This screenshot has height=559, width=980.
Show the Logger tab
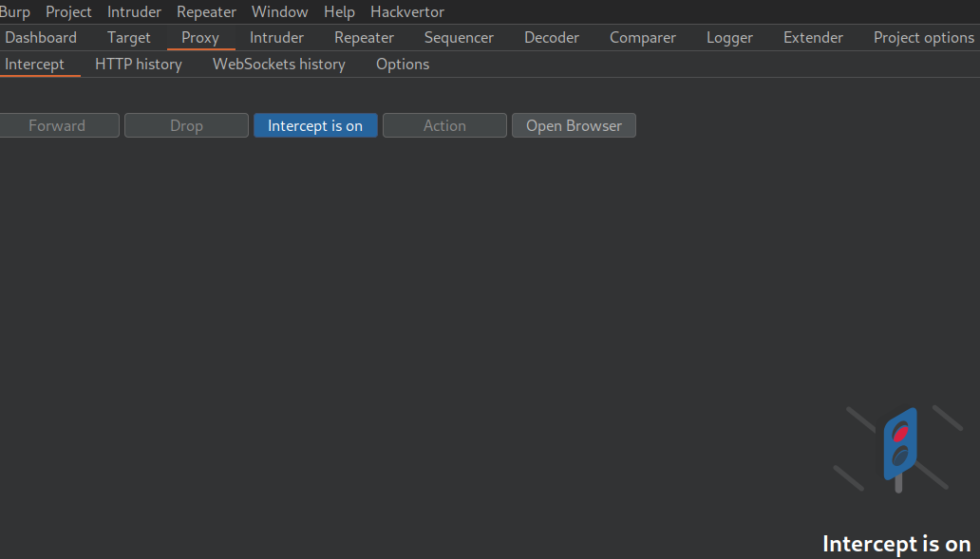(729, 37)
